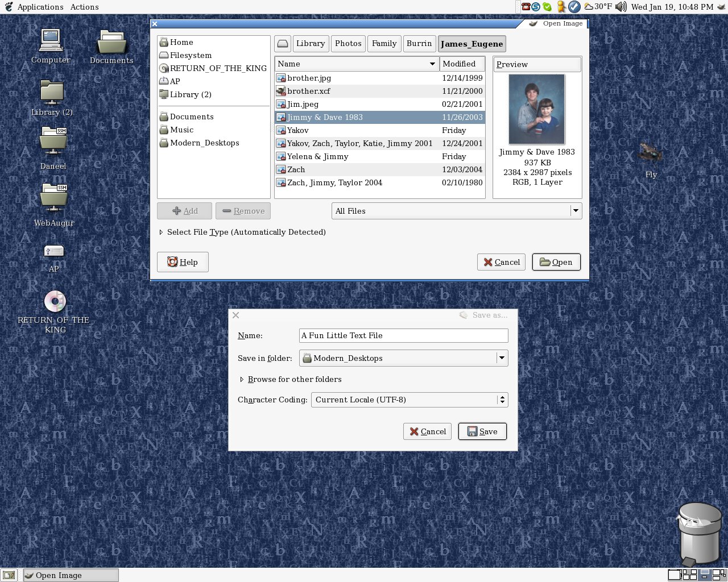Image resolution: width=728 pixels, height=582 pixels.
Task: Select Home in the places sidebar
Action: 213,42
